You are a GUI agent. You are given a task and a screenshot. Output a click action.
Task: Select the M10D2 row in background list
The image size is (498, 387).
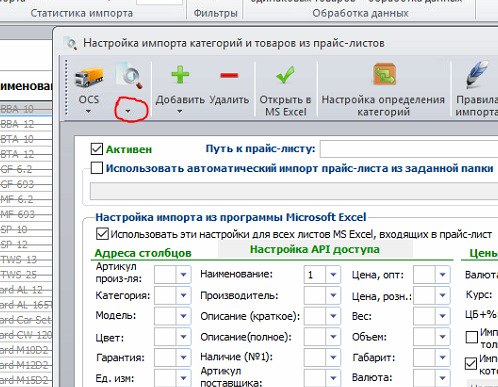[26, 350]
